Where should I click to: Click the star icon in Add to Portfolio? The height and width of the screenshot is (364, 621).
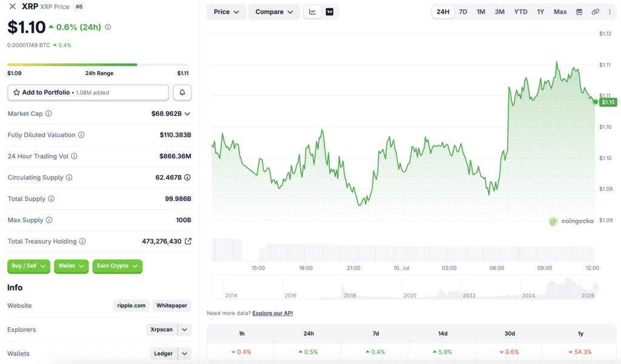(16, 92)
